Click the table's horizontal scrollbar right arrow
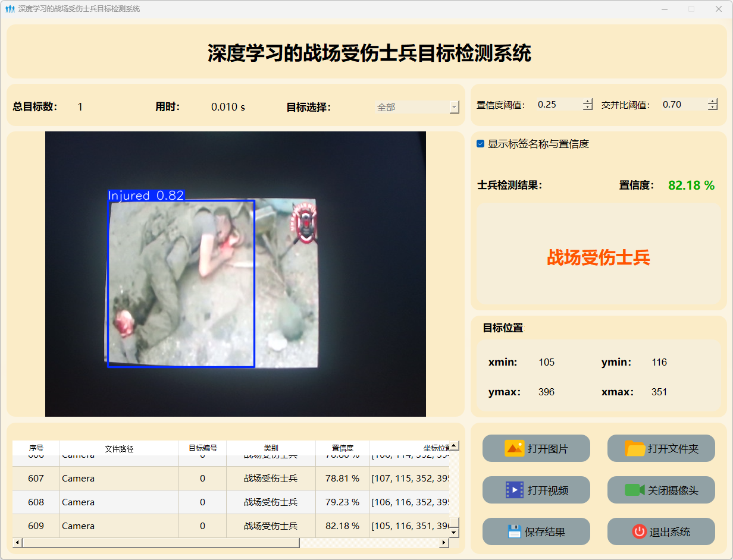 pos(443,543)
